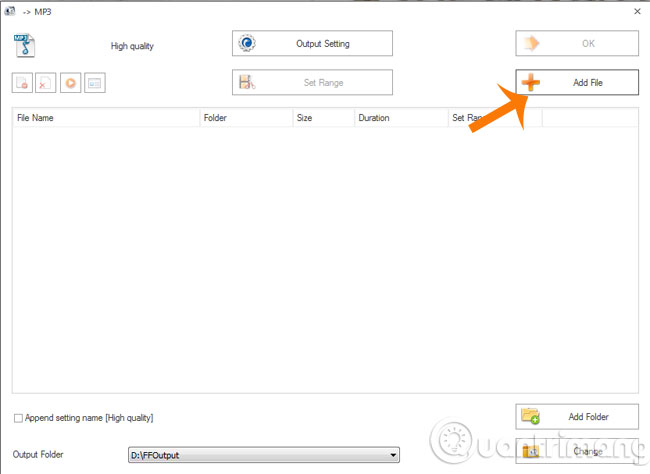The height and width of the screenshot is (474, 650).
Task: Open Output Setting
Action: [x=312, y=43]
